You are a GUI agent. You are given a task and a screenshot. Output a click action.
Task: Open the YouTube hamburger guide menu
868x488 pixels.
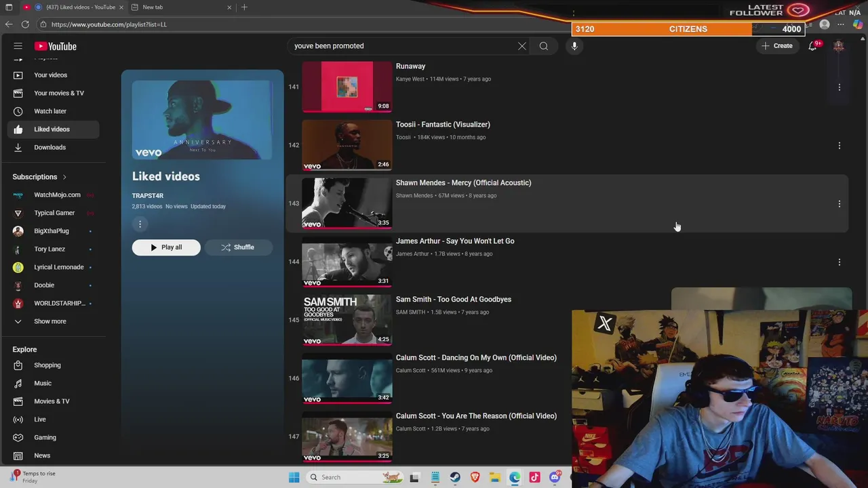18,46
